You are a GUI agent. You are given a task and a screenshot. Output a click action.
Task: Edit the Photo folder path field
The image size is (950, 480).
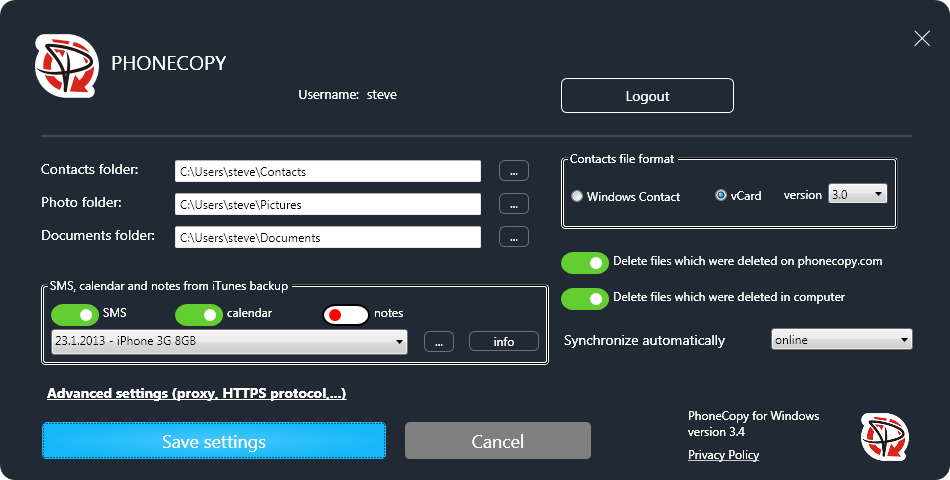pyautogui.click(x=328, y=204)
